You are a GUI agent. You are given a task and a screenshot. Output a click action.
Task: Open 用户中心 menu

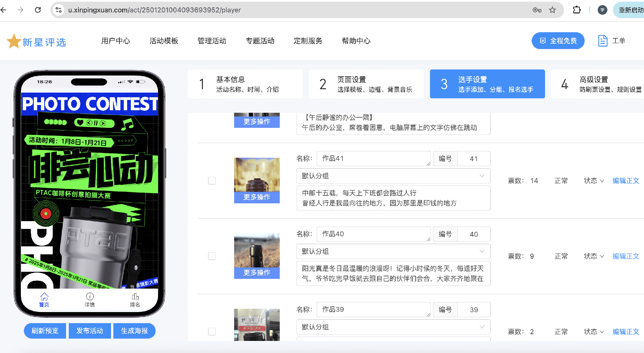[116, 41]
